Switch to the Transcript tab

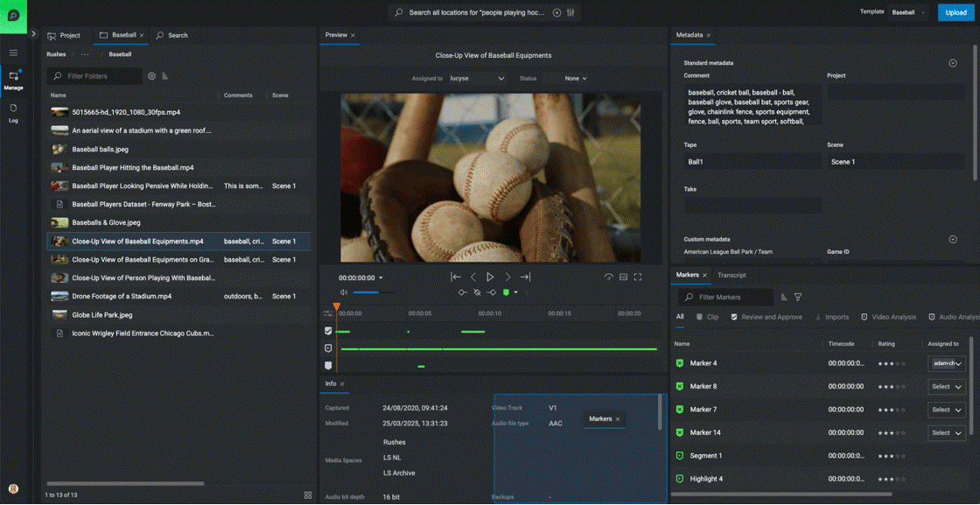[731, 275]
